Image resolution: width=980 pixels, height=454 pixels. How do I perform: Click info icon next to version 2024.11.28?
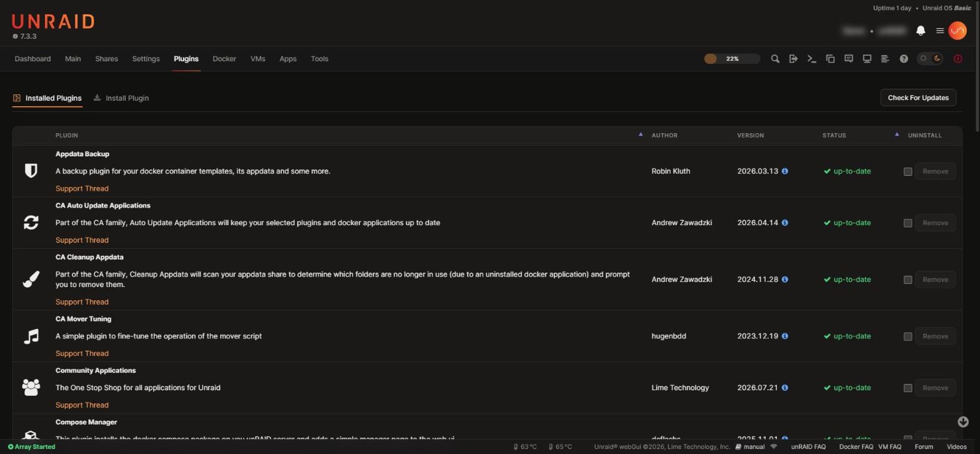pos(785,280)
